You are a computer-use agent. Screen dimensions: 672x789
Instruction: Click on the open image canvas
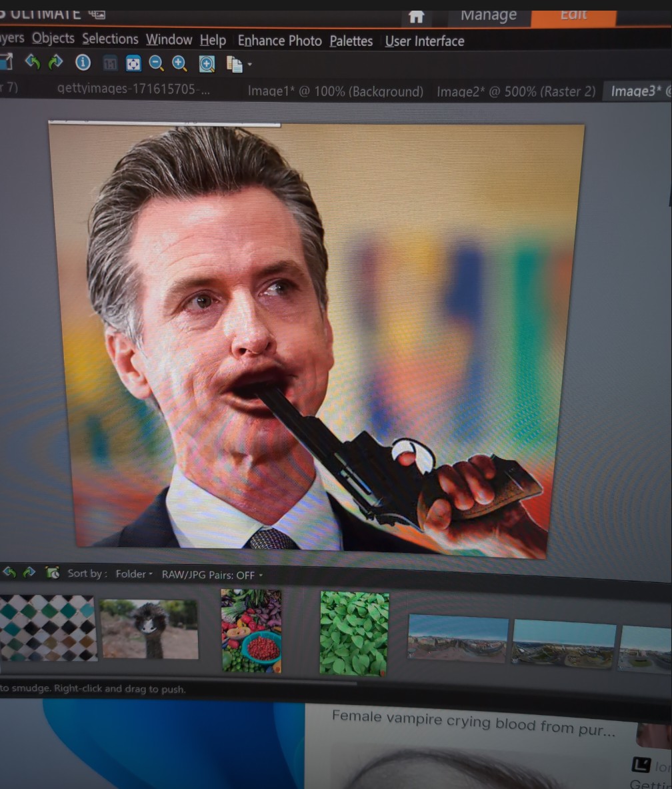click(317, 339)
